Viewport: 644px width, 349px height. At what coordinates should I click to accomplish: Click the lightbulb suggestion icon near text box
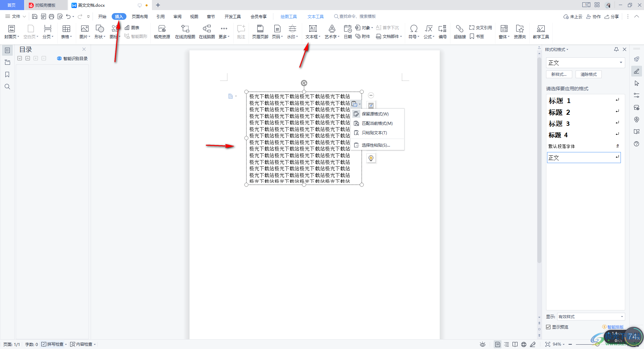(371, 158)
